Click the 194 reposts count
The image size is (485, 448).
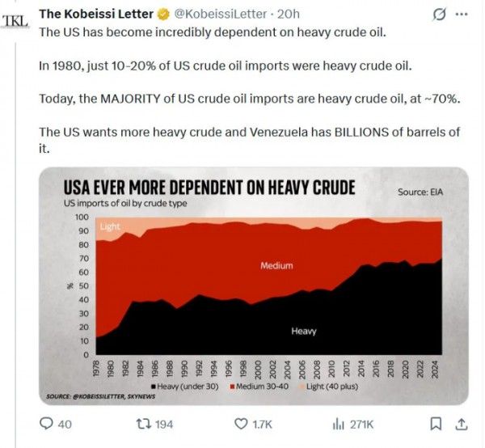pos(164,424)
